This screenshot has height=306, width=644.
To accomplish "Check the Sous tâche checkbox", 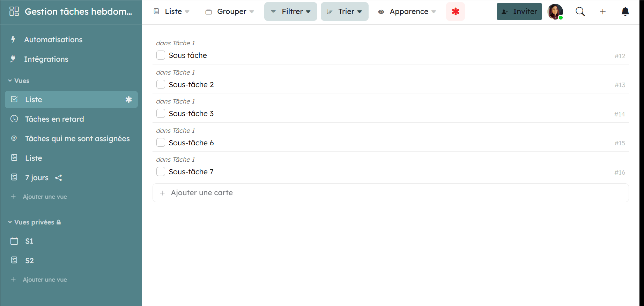I will point(161,55).
